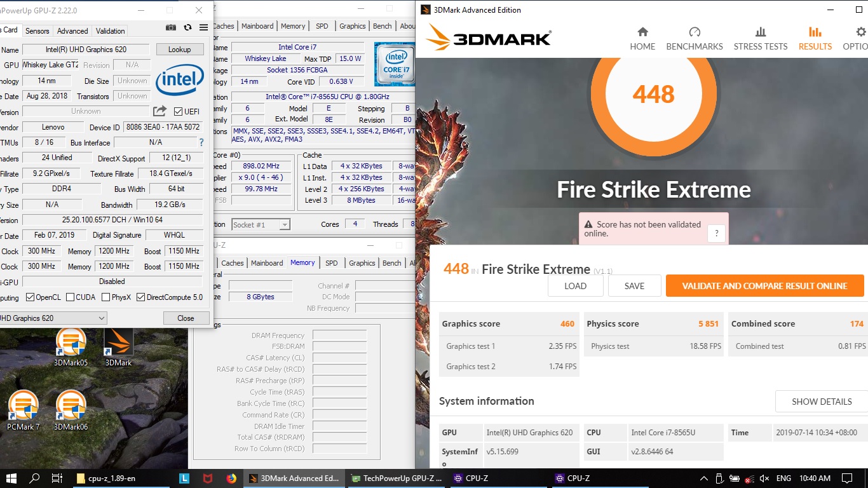The height and width of the screenshot is (488, 868).
Task: Switch to the Advanced tab in GPU-Z
Action: (x=72, y=30)
